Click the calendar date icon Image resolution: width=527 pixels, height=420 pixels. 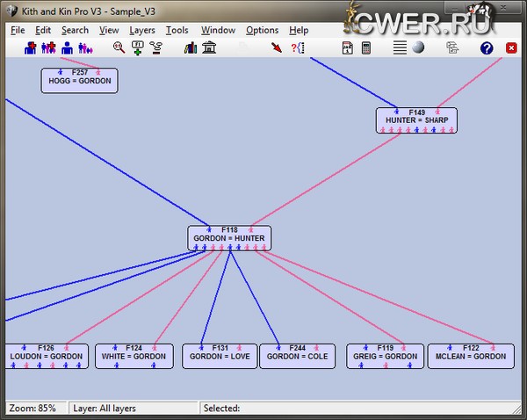[348, 47]
